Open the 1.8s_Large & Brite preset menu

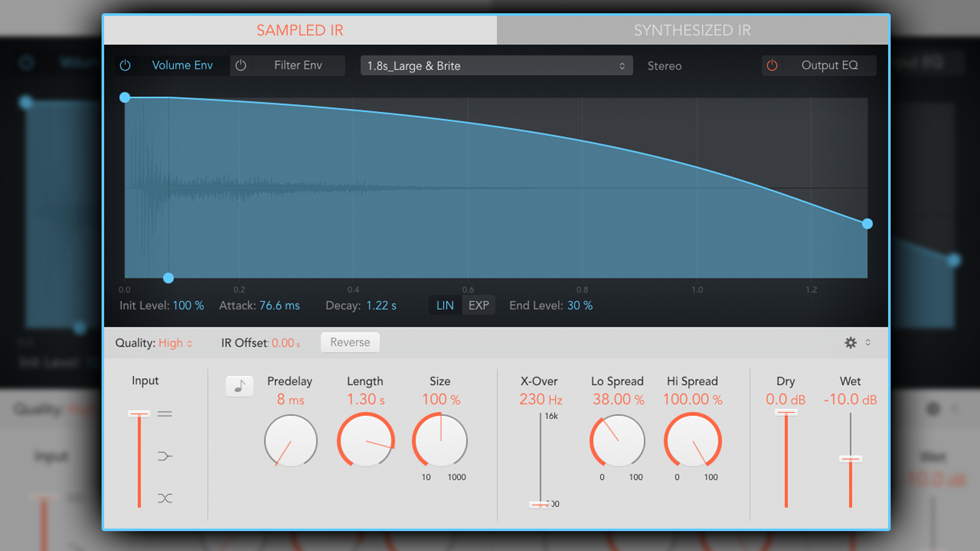495,65
